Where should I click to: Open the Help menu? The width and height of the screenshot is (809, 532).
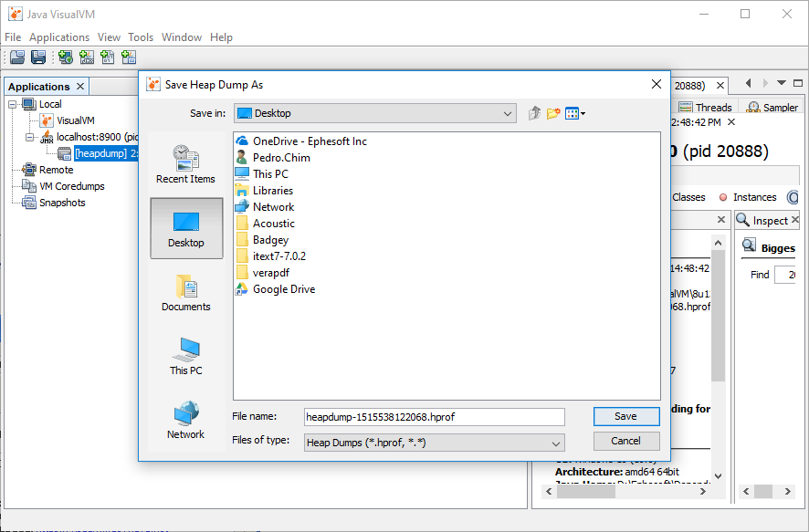[221, 37]
